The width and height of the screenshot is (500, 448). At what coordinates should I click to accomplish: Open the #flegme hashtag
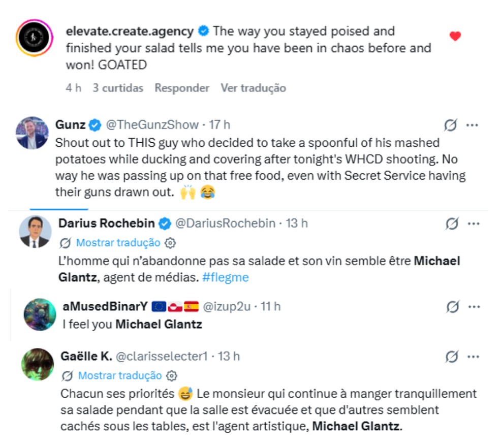point(227,277)
